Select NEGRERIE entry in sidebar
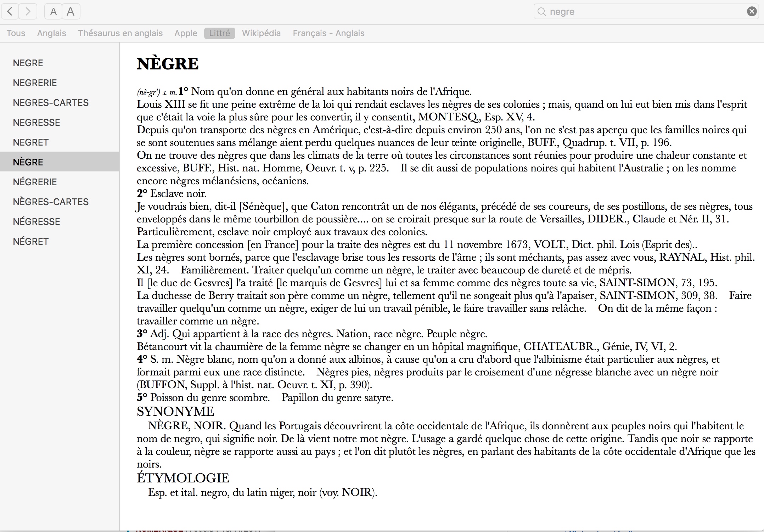764x532 pixels. point(35,83)
